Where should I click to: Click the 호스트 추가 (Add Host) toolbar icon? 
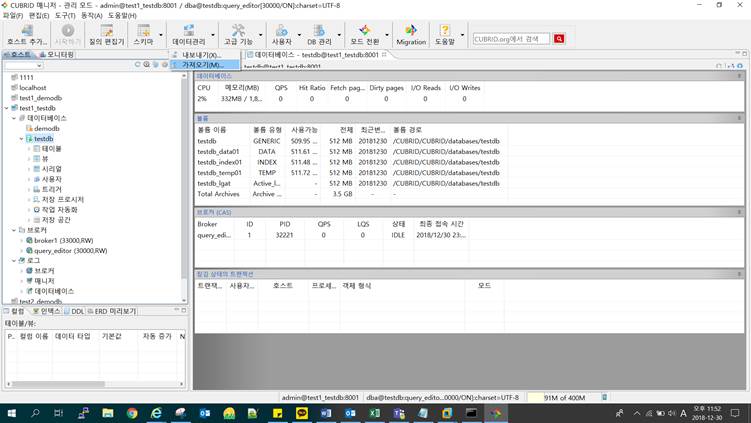[x=27, y=34]
